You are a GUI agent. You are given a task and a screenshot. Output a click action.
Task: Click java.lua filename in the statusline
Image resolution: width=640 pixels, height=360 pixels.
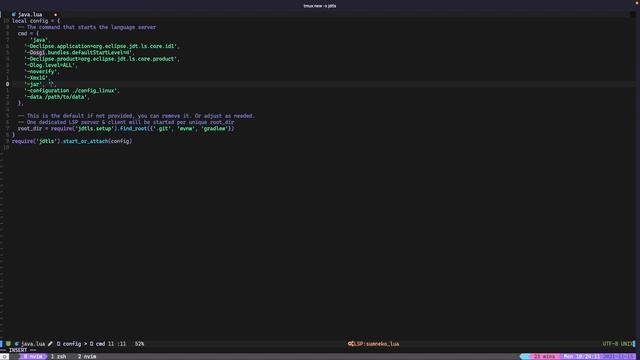pos(33,344)
